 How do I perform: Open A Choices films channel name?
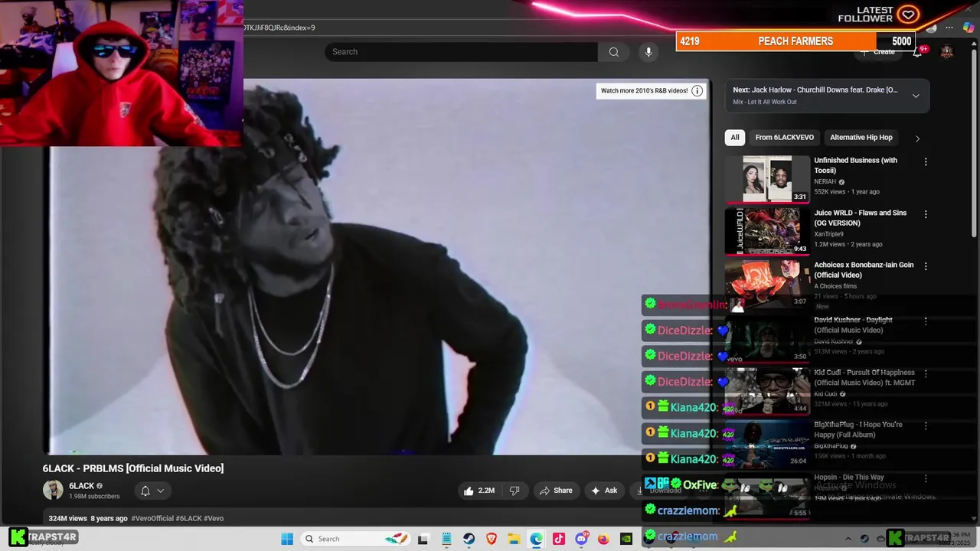835,286
